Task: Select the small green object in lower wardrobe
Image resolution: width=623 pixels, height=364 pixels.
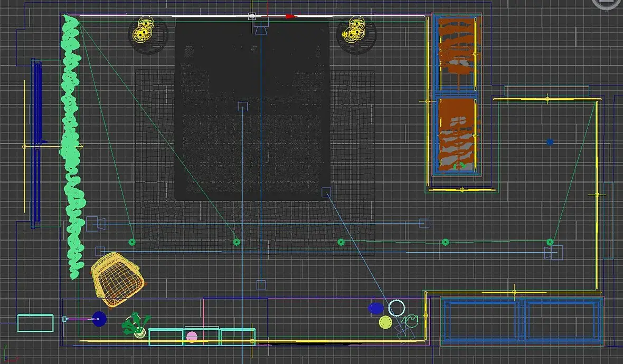Action: point(459,166)
